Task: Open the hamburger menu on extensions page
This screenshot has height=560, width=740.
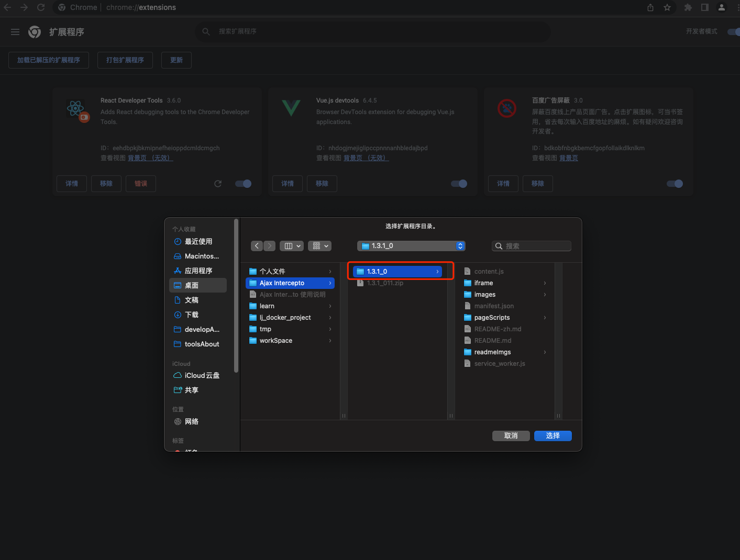Action: click(15, 32)
